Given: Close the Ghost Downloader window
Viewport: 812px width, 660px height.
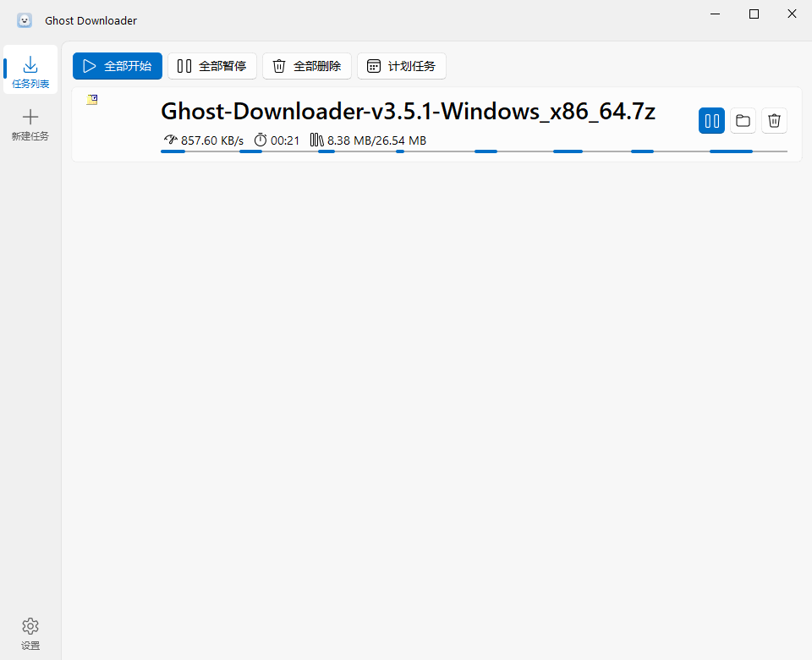Looking at the screenshot, I should (792, 14).
